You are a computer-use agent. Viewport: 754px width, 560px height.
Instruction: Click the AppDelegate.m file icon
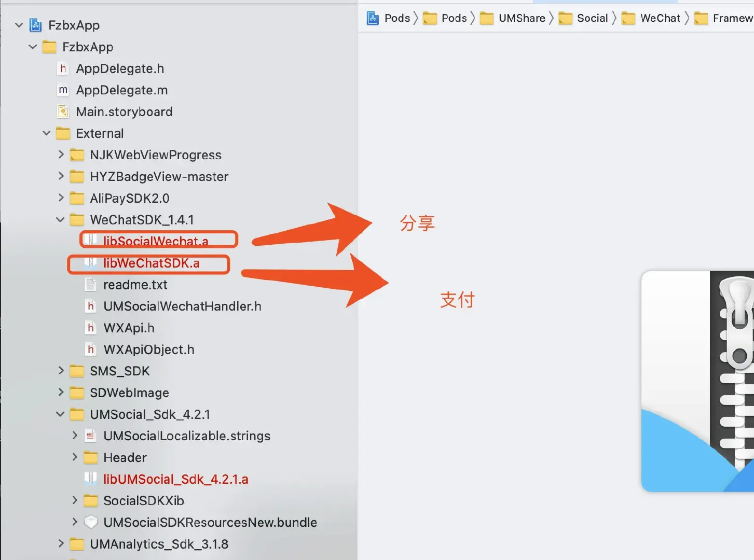(x=63, y=90)
